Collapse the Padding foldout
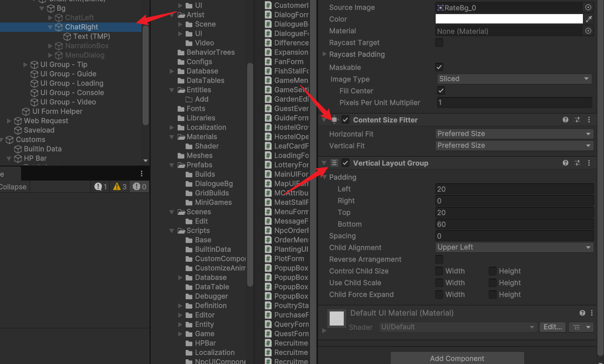Screen dimensions: 604x364 325,177
